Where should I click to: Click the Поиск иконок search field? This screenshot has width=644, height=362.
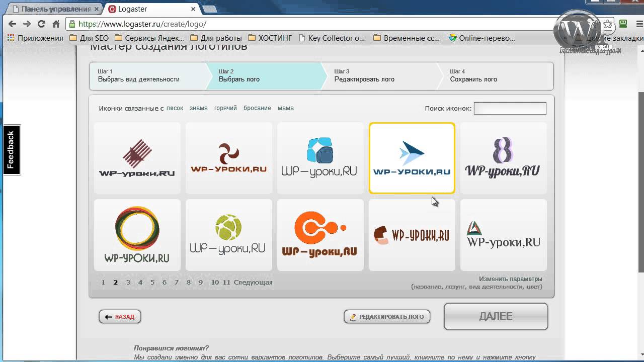click(x=510, y=108)
